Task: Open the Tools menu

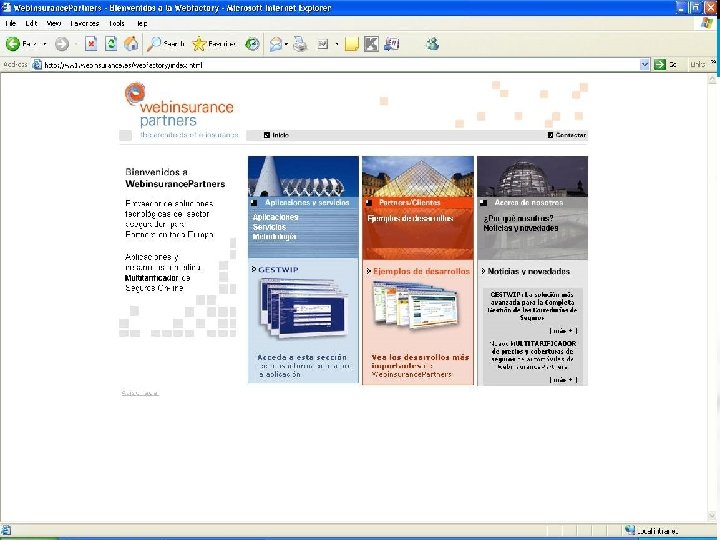Action: tap(117, 23)
